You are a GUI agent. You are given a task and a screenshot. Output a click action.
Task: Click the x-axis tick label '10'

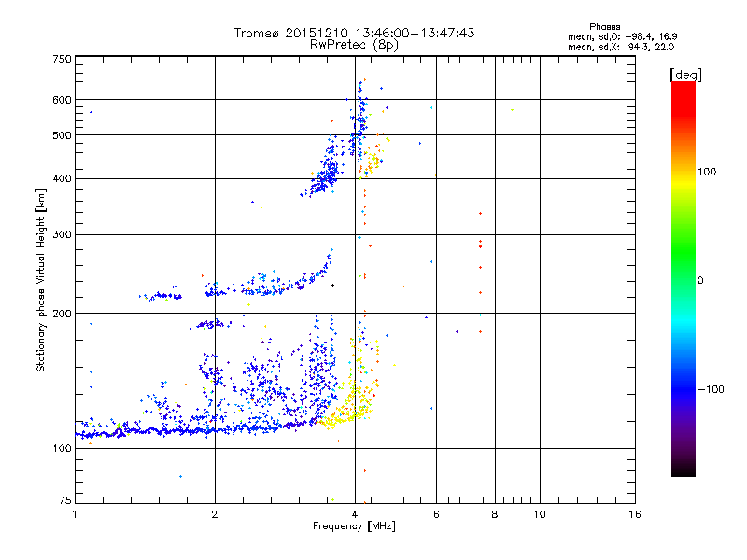(x=540, y=514)
